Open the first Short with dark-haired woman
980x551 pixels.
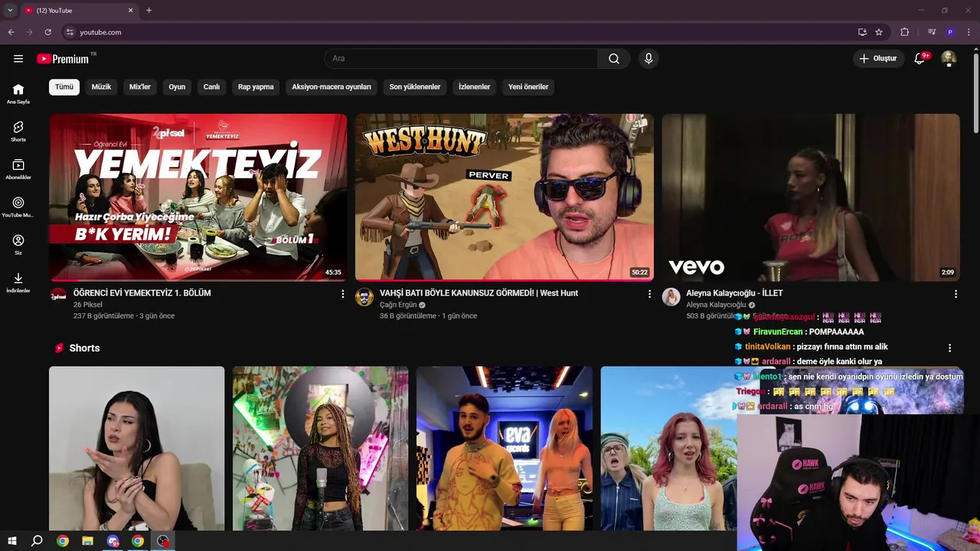tap(137, 448)
